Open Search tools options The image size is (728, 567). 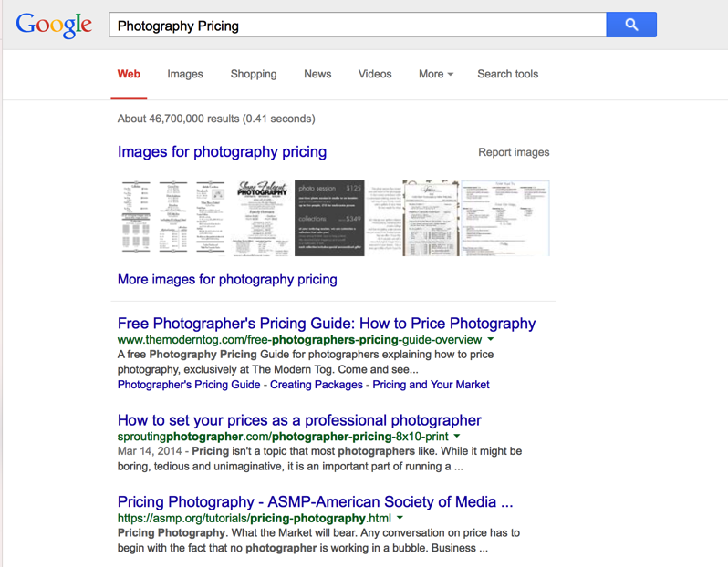pos(508,74)
